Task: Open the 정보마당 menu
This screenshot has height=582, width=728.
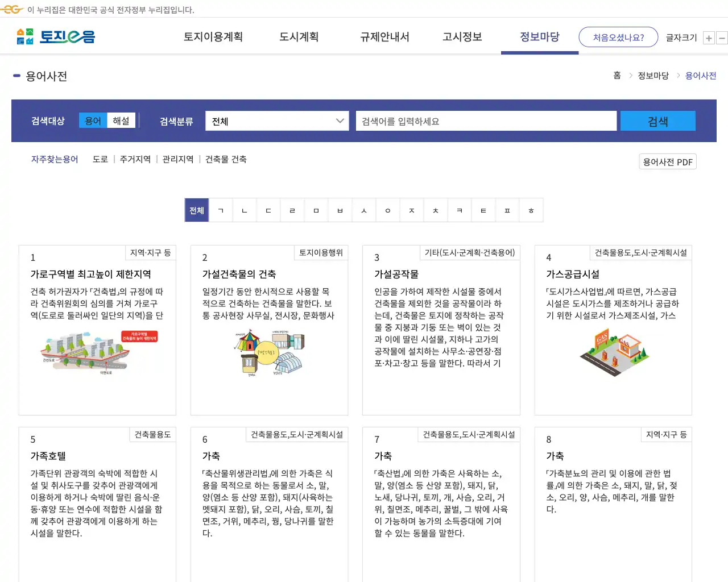Action: click(x=539, y=37)
